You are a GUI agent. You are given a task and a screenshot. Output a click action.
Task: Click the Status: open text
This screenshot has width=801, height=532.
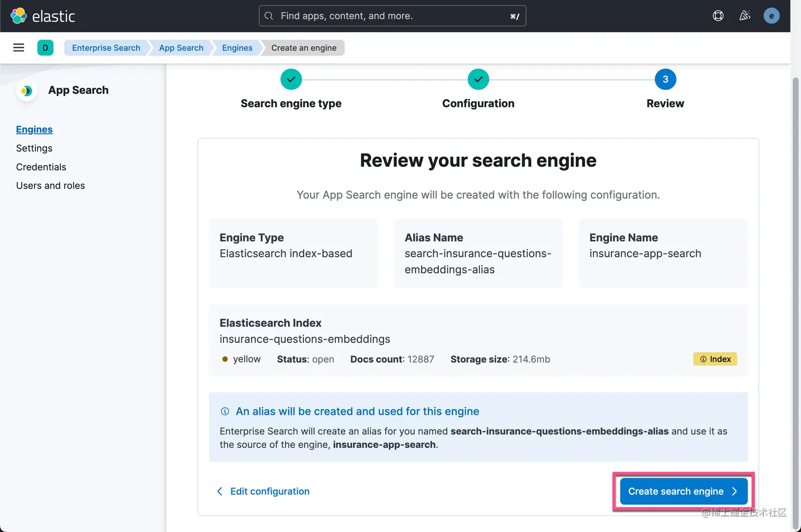[x=306, y=359]
